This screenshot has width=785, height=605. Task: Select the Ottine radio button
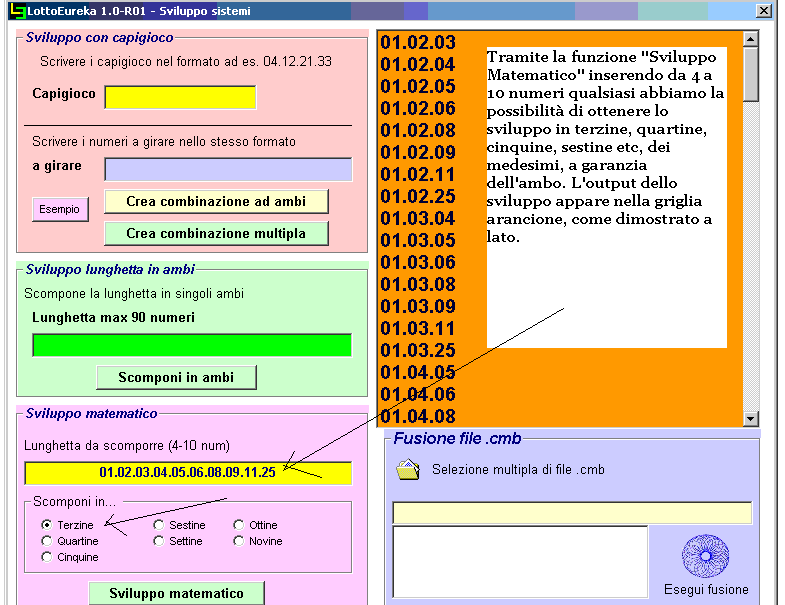[239, 525]
